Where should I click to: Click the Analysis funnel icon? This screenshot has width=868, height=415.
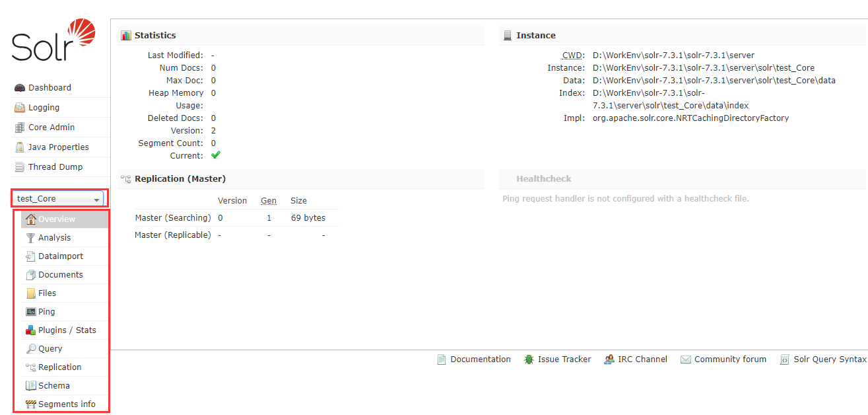point(31,238)
